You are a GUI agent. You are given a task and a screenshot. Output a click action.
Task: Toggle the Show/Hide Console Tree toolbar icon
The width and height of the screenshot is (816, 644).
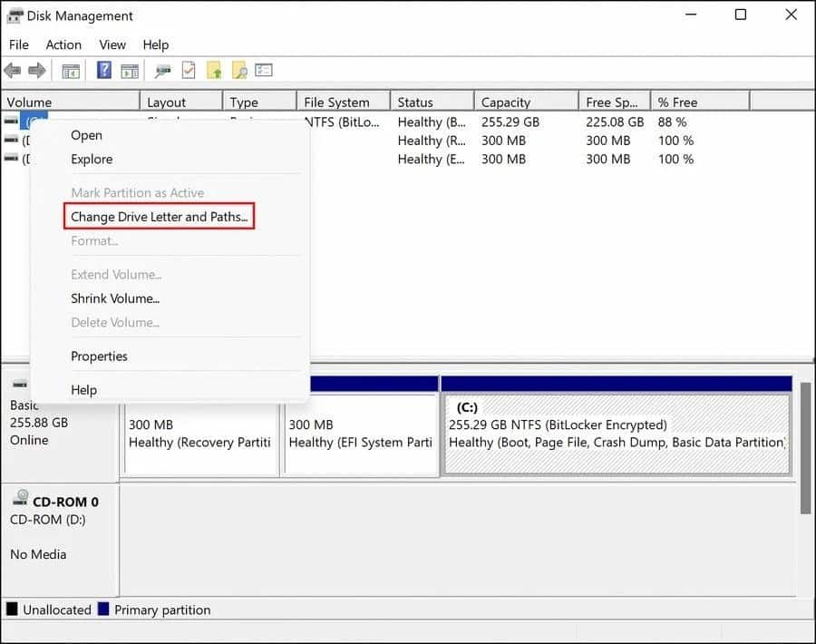pos(70,70)
